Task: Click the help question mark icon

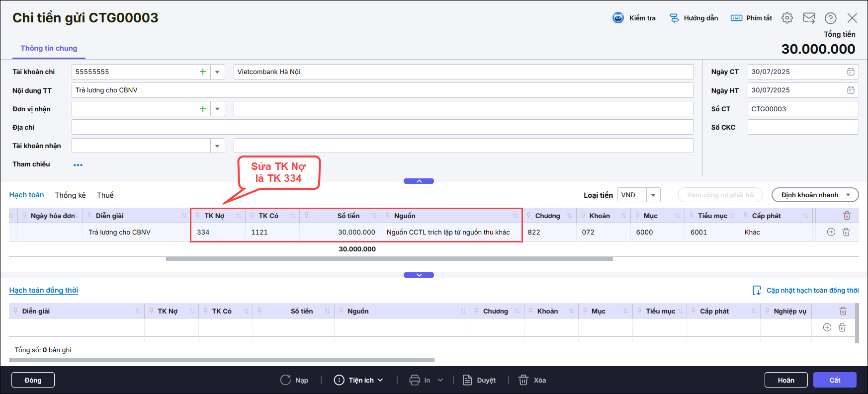Action: pyautogui.click(x=830, y=18)
